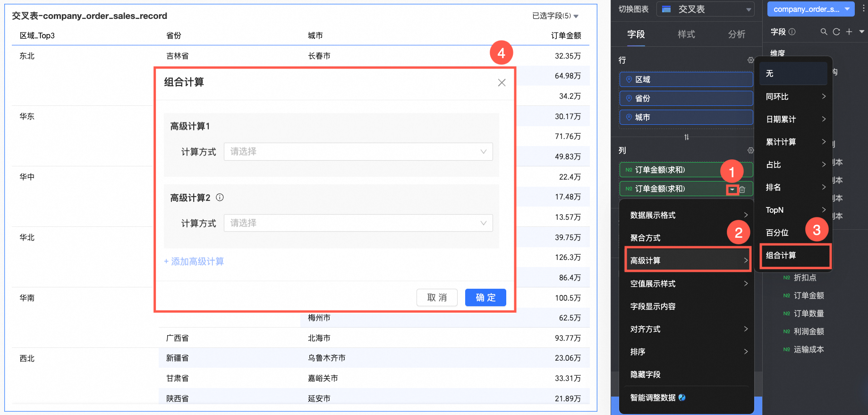Viewport: 868px width, 415px height.
Task: Switch to the 样式 tab
Action: tap(686, 34)
